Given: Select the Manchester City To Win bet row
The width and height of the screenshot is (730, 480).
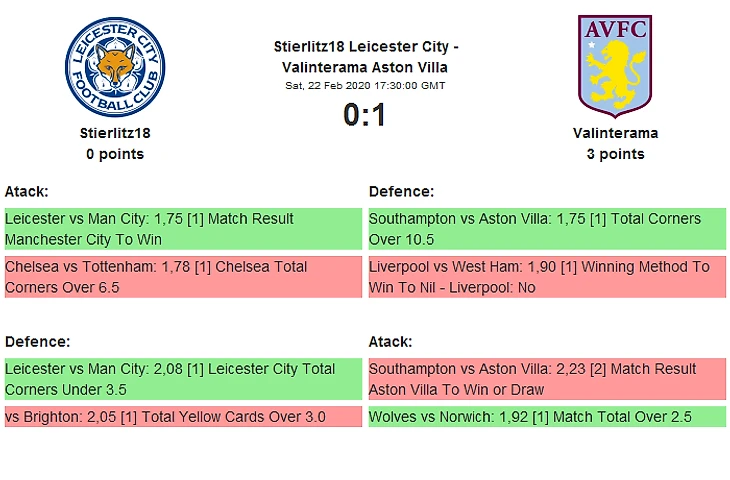Looking at the screenshot, I should tap(183, 229).
